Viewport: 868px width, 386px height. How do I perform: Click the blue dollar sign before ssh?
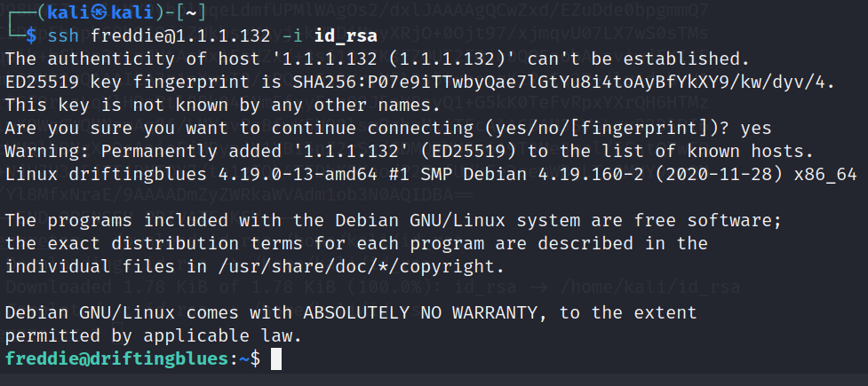click(31, 36)
